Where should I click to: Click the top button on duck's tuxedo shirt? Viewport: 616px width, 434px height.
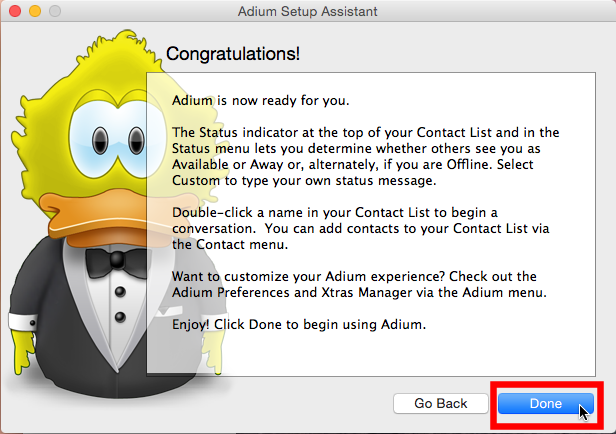tap(120, 292)
